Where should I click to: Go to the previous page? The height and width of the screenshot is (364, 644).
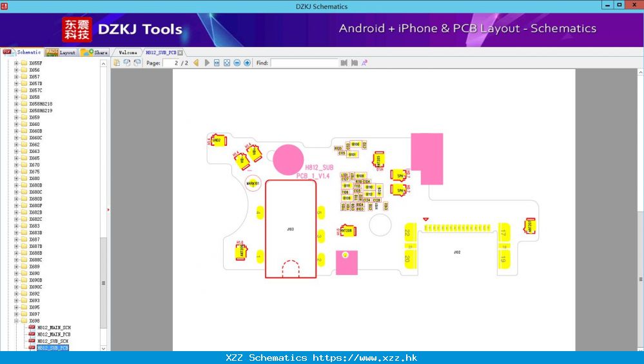pyautogui.click(x=197, y=63)
